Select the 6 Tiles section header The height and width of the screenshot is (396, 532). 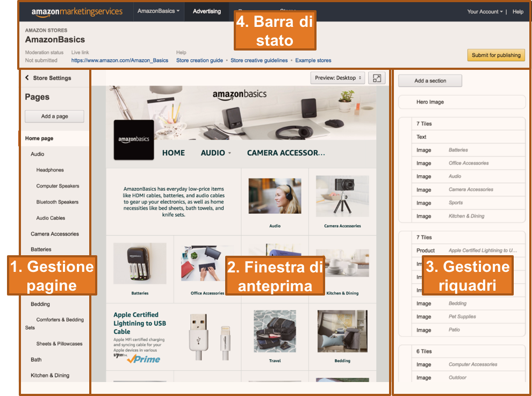468,351
